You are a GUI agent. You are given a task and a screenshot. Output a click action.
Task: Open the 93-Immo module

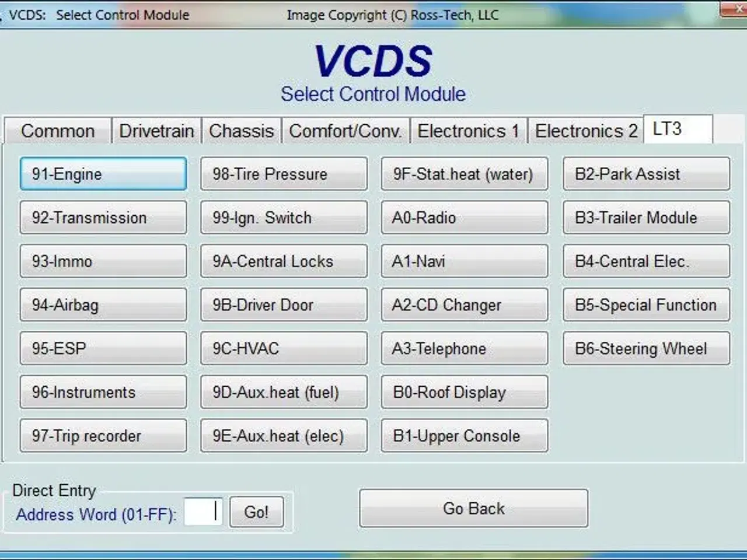[x=103, y=261]
